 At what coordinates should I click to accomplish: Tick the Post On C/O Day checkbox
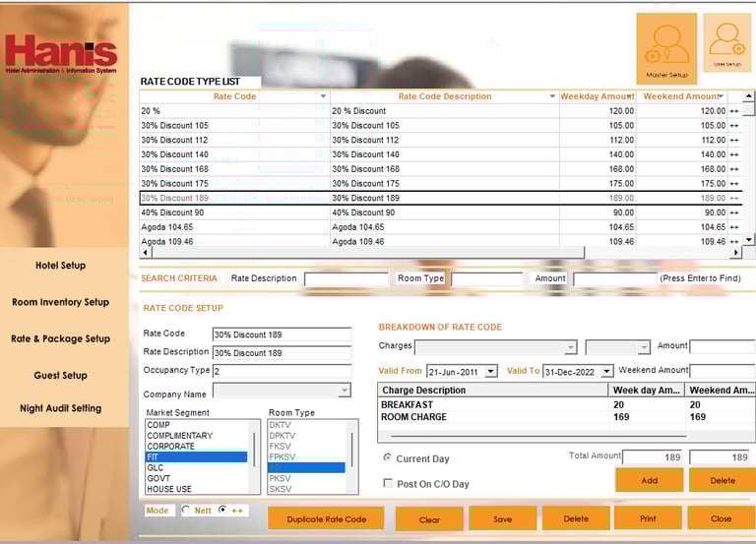[x=387, y=483]
